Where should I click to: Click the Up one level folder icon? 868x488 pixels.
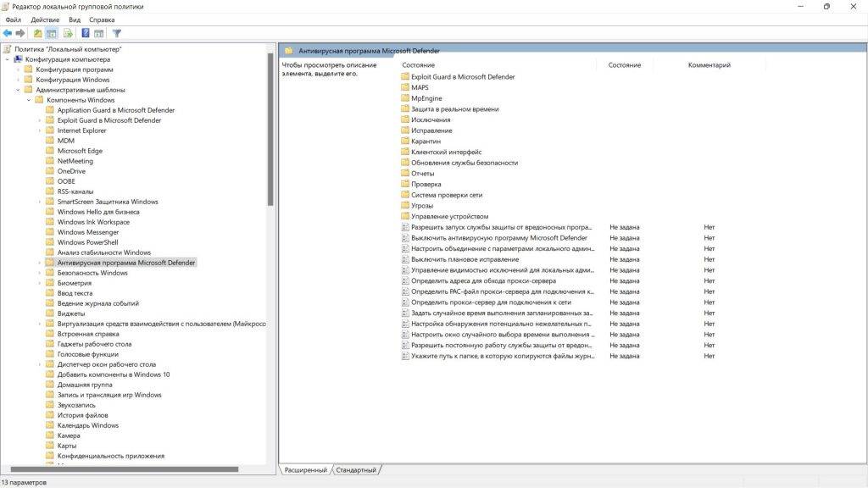[37, 34]
